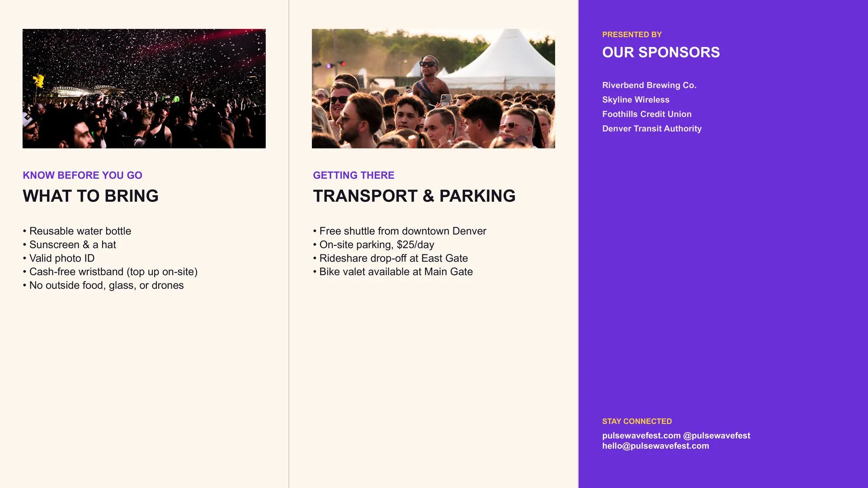
Task: Click the confetti concert crowd photo
Action: tap(144, 89)
